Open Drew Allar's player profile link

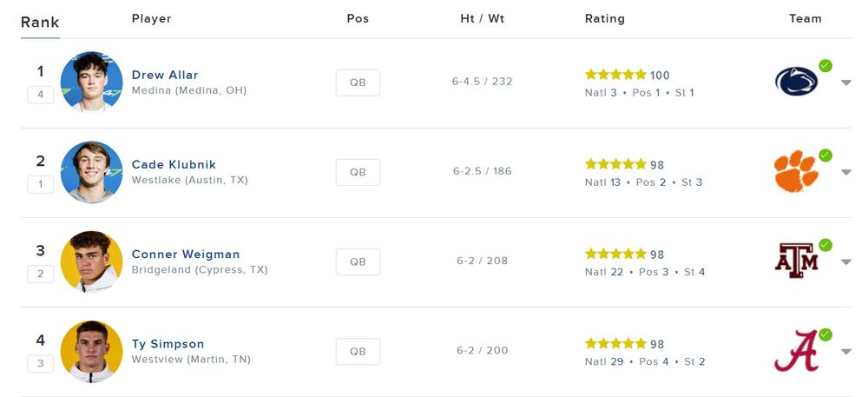[165, 75]
